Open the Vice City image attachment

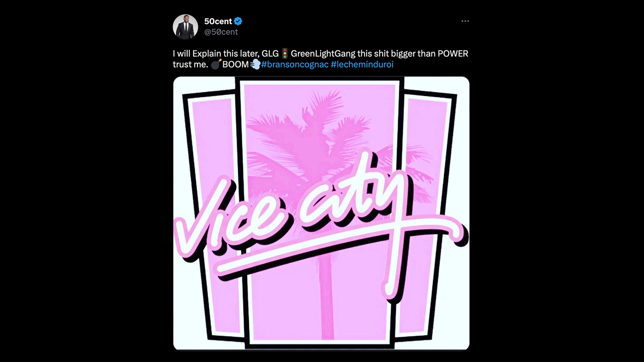[x=321, y=213]
